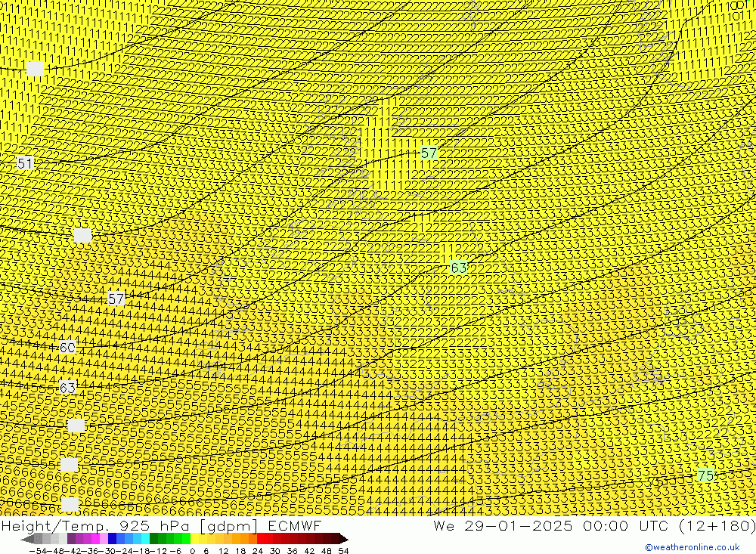Pick the dark blue swatch on the color scale
The height and width of the screenshot is (554, 756).
point(112,539)
